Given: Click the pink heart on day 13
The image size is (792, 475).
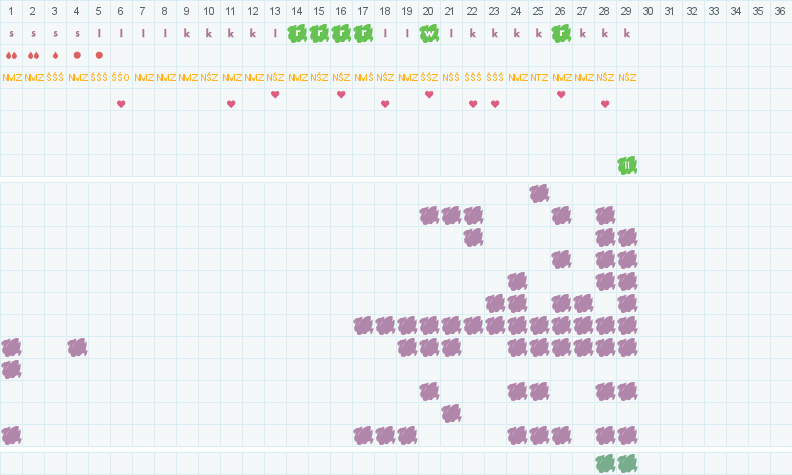Looking at the screenshot, I should tap(275, 95).
